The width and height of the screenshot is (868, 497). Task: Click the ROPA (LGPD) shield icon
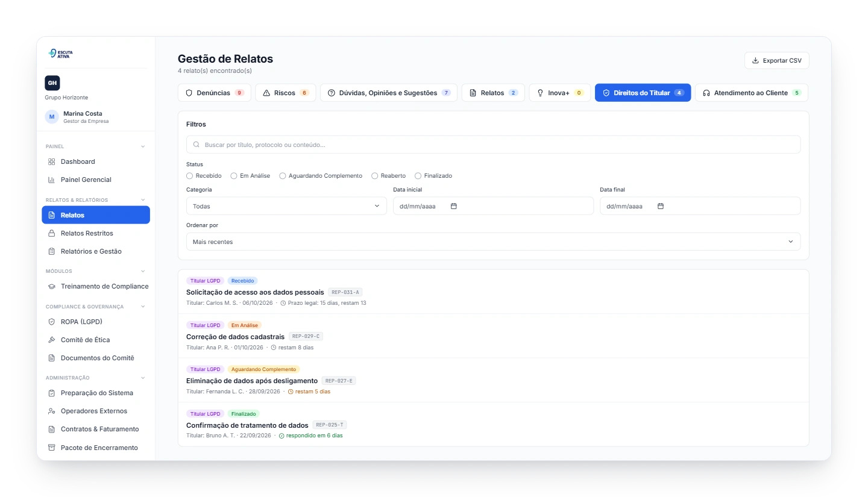click(52, 322)
